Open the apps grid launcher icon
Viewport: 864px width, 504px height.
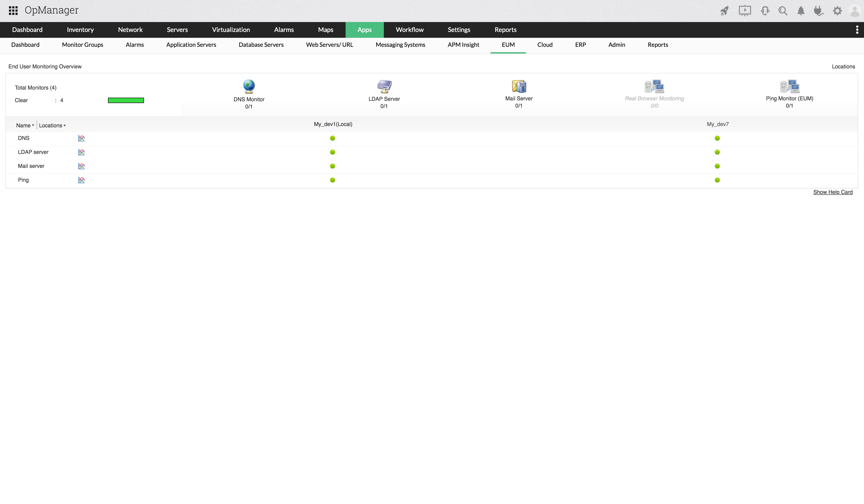pos(13,10)
